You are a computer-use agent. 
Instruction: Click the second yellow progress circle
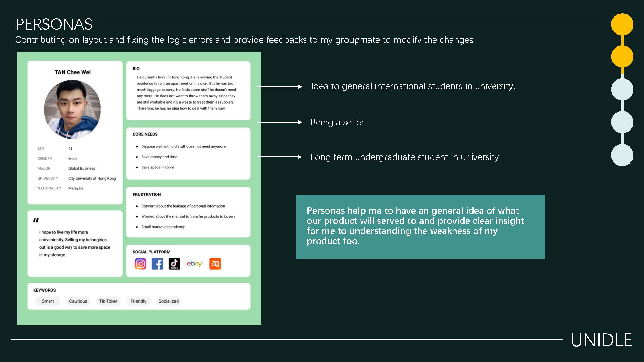[622, 56]
